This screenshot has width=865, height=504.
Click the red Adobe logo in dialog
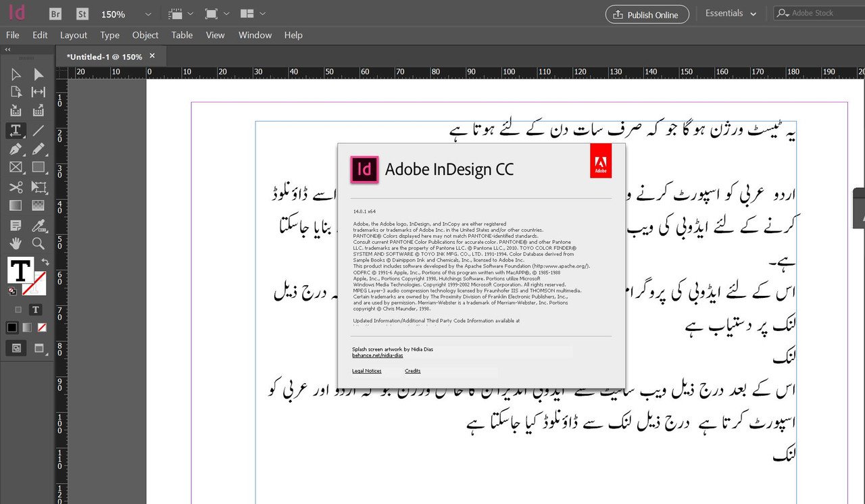coord(601,161)
